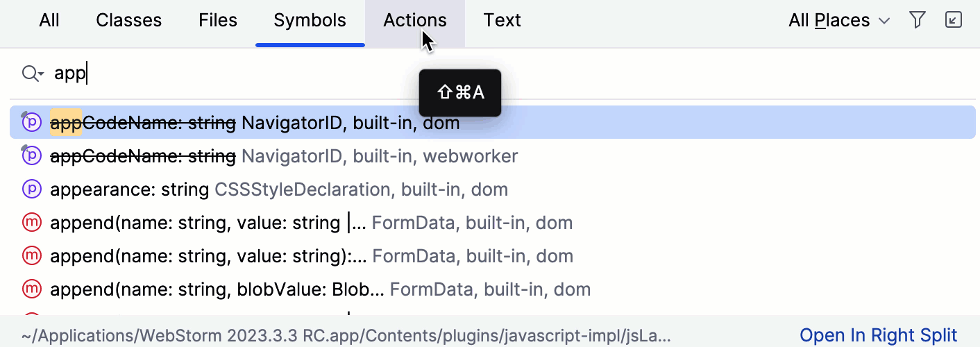Screen dimensions: 980x347
Task: Switch to the Classes tab
Action: [128, 21]
